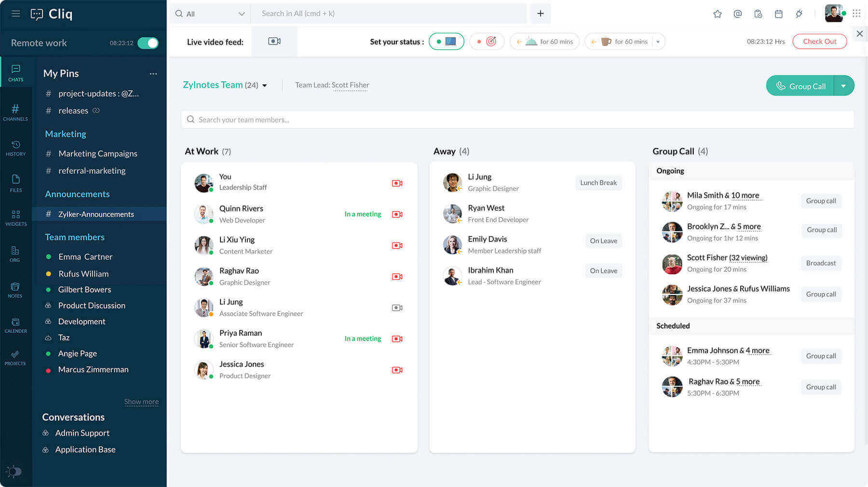868x487 pixels.
Task: Open the Admin Support conversation
Action: (82, 433)
